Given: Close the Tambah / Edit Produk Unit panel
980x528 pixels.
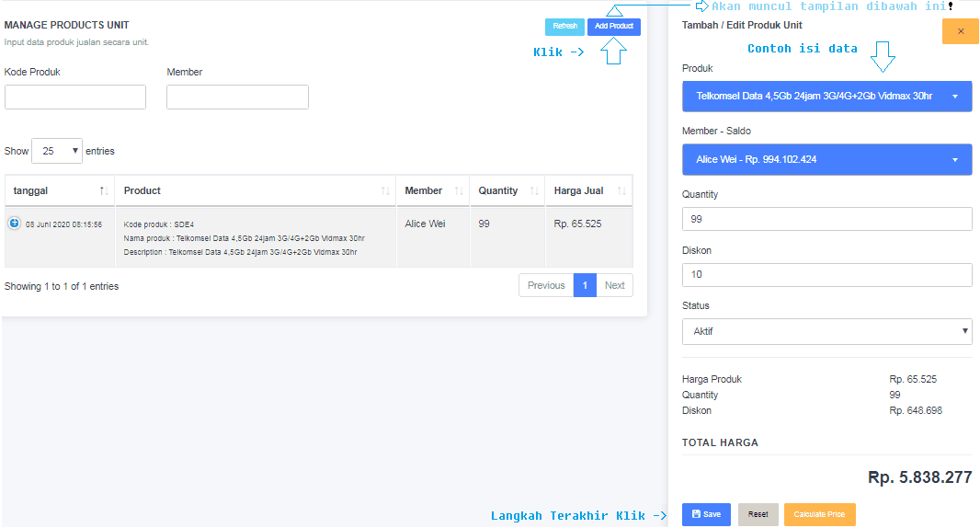Looking at the screenshot, I should 960,31.
